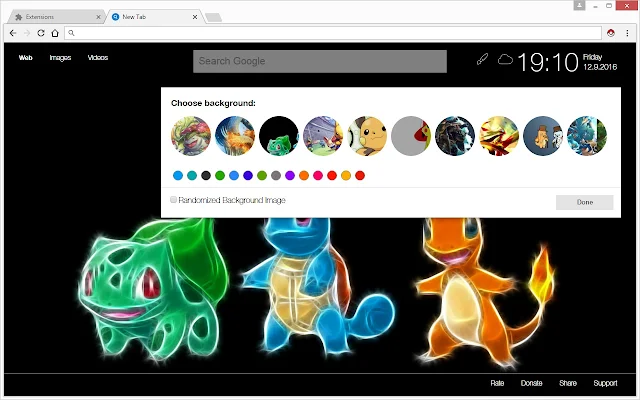Viewport: 640px width, 400px height.
Task: Reload the page with the refresh icon
Action: pyautogui.click(x=41, y=33)
